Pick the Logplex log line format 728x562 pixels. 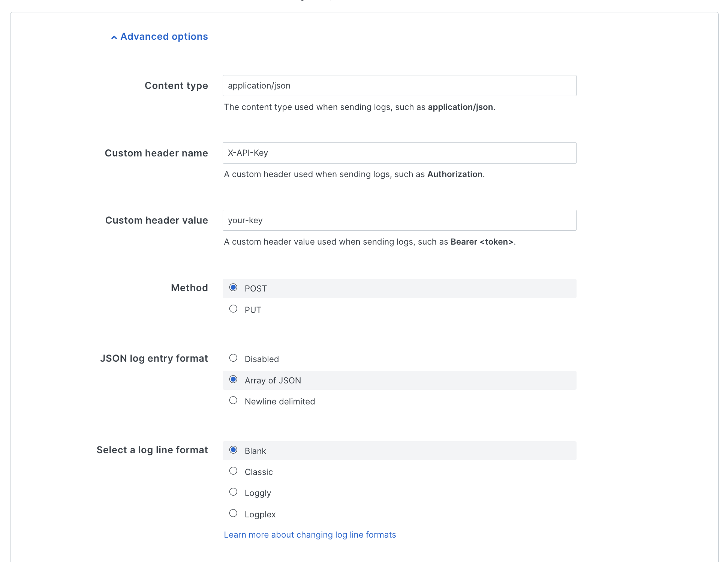233,513
